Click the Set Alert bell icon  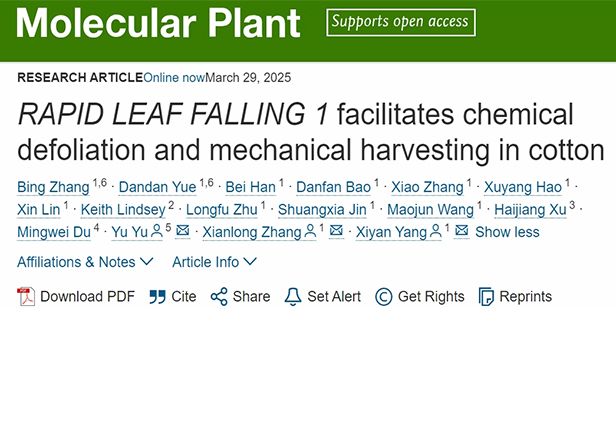(x=293, y=297)
